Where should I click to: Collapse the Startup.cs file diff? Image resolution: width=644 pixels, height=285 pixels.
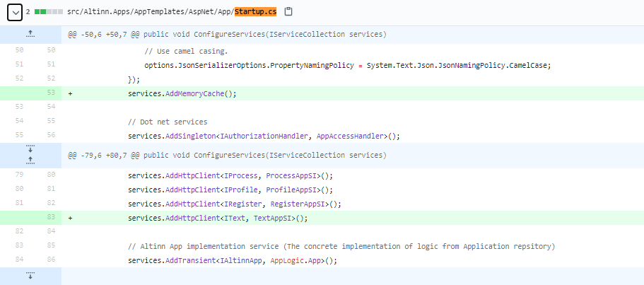click(x=14, y=13)
